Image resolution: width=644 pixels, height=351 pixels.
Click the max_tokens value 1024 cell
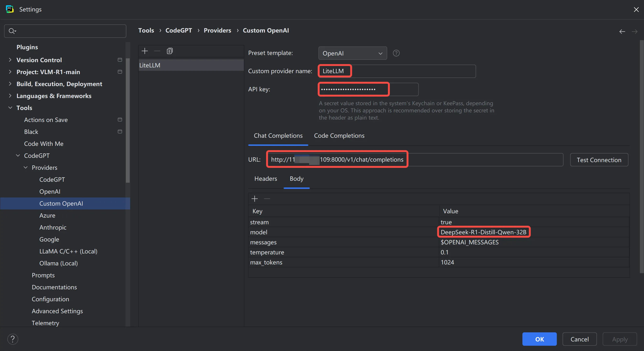pos(534,263)
